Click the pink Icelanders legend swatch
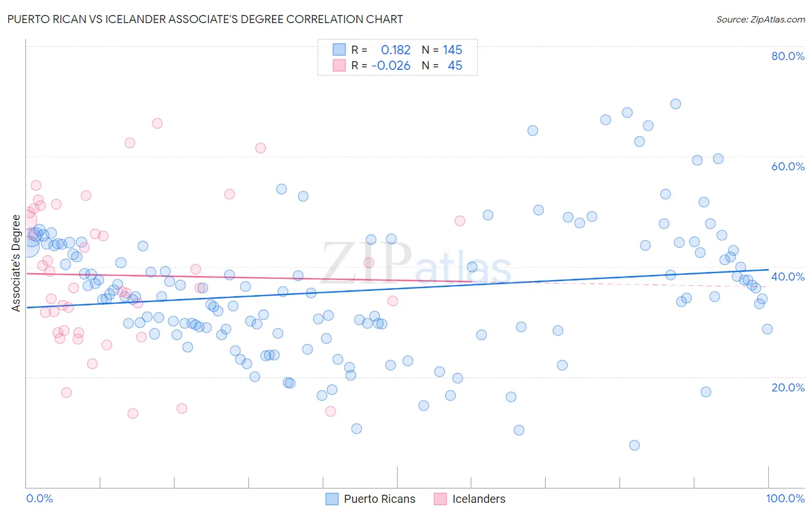The height and width of the screenshot is (515, 812). click(440, 499)
